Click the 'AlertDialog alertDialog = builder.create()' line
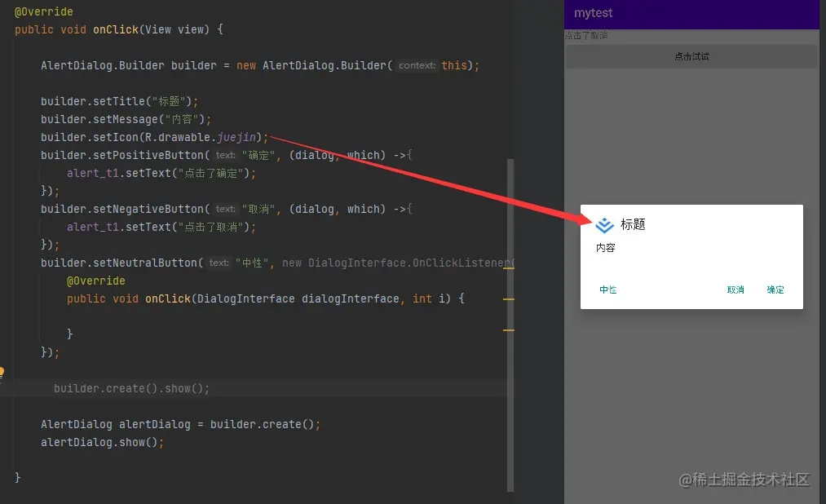This screenshot has width=826, height=504. pos(181,424)
